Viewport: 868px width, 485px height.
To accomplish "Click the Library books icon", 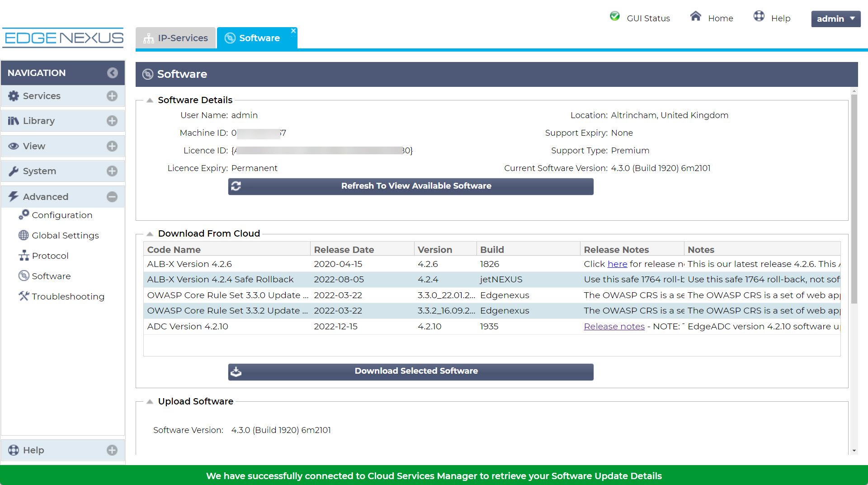I will [14, 121].
